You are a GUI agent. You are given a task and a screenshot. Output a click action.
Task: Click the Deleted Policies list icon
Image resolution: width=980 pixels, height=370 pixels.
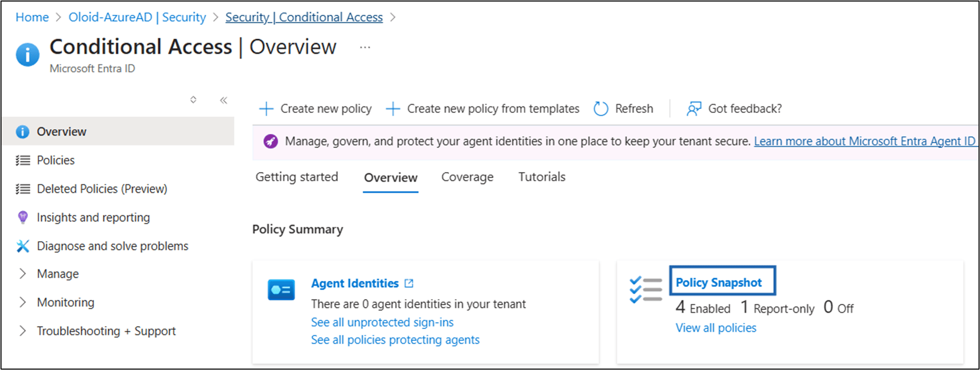click(x=23, y=189)
